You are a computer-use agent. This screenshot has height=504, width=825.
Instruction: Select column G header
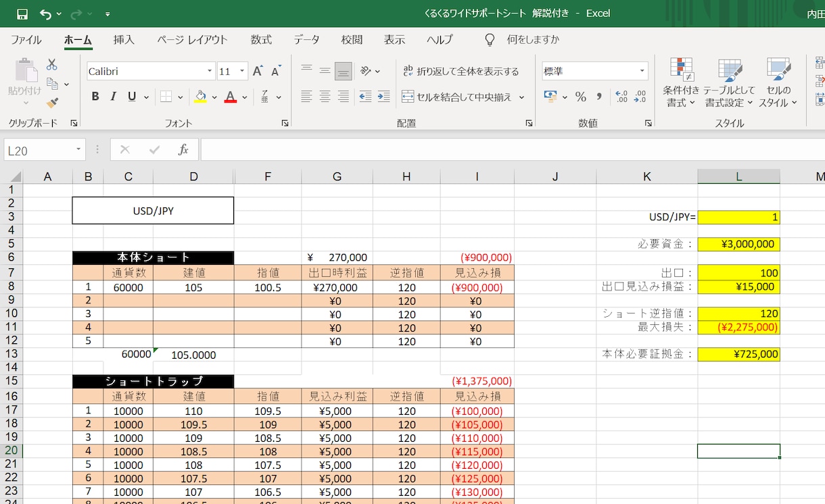pyautogui.click(x=337, y=177)
